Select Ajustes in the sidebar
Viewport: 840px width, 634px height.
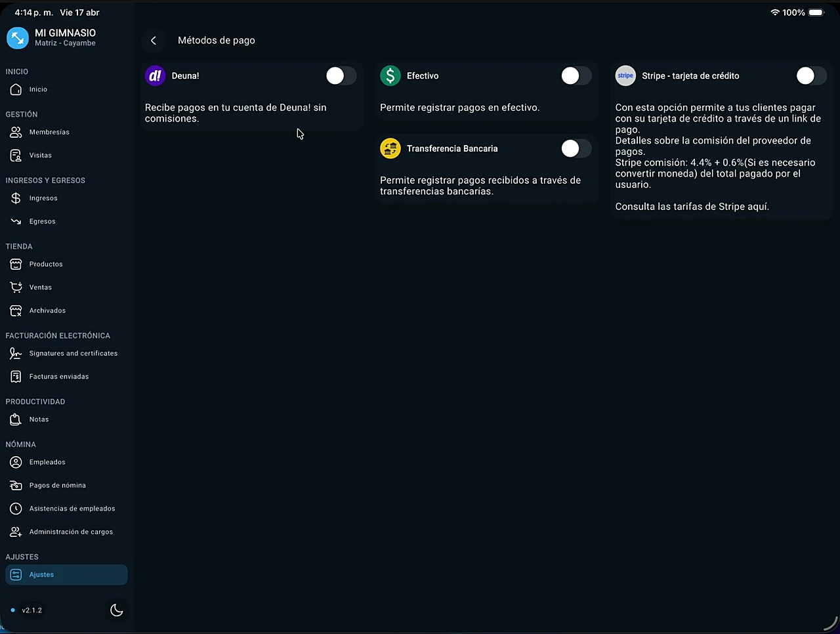[x=41, y=574]
